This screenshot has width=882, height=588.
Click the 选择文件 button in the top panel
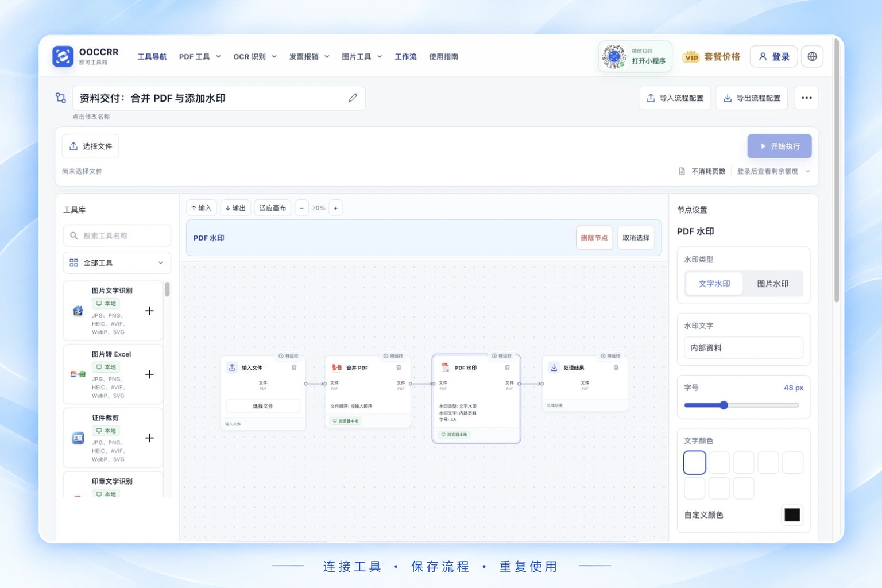[91, 146]
